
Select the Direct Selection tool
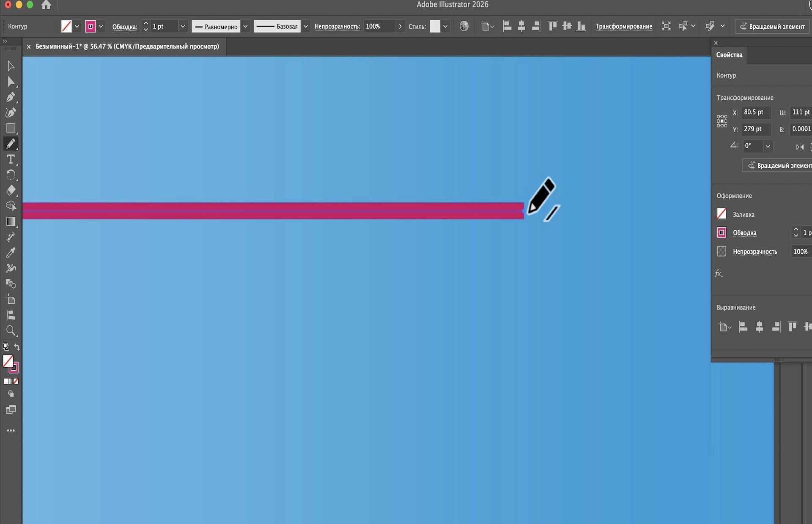11,82
